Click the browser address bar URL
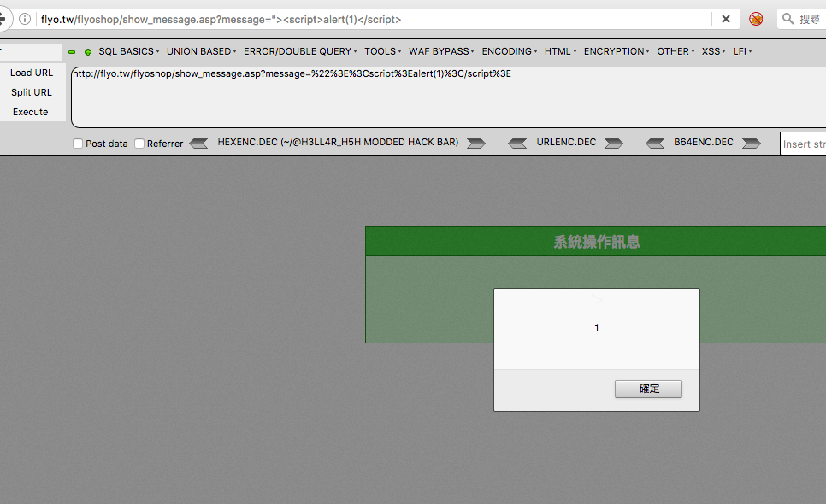The image size is (826, 504). click(221, 20)
